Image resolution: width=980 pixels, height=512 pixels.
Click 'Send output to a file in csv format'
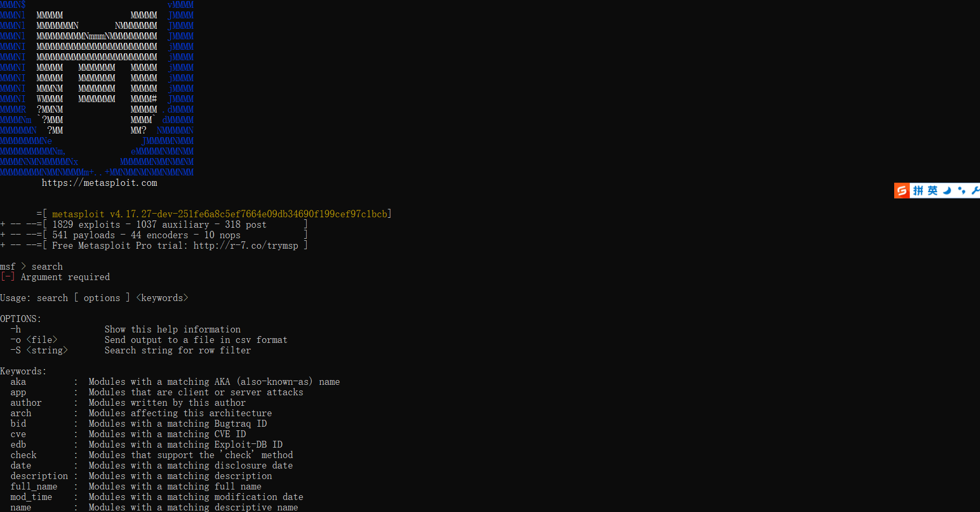pyautogui.click(x=196, y=340)
